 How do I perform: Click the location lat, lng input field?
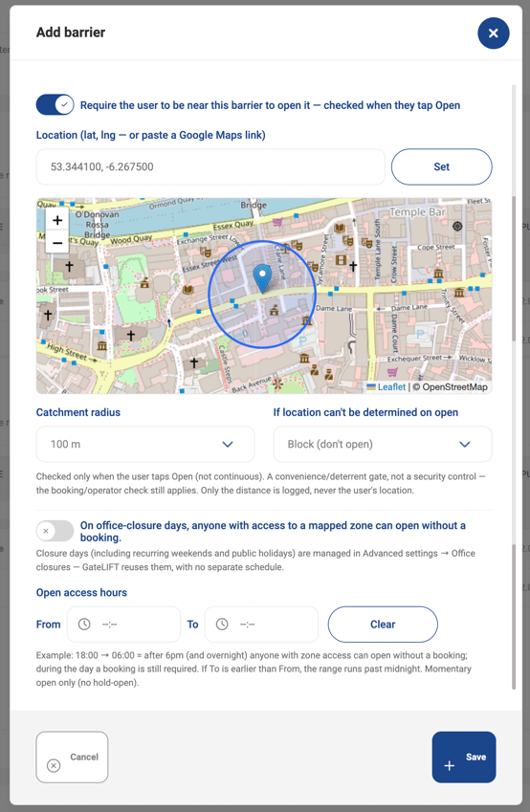210,166
